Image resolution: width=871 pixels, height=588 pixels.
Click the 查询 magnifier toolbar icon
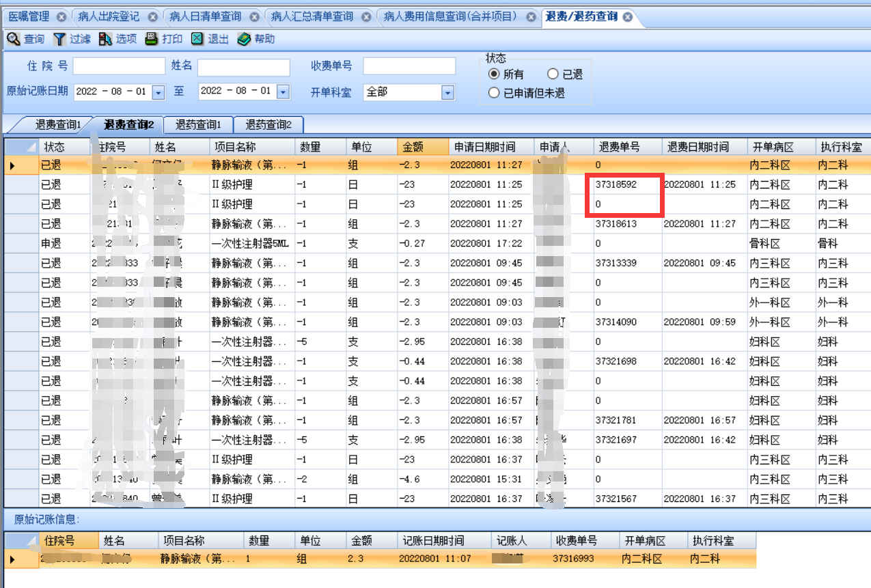coord(13,39)
